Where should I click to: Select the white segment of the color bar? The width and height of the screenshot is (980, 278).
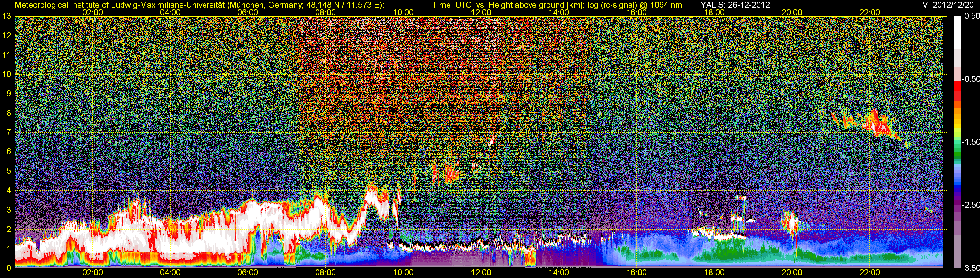tap(957, 32)
